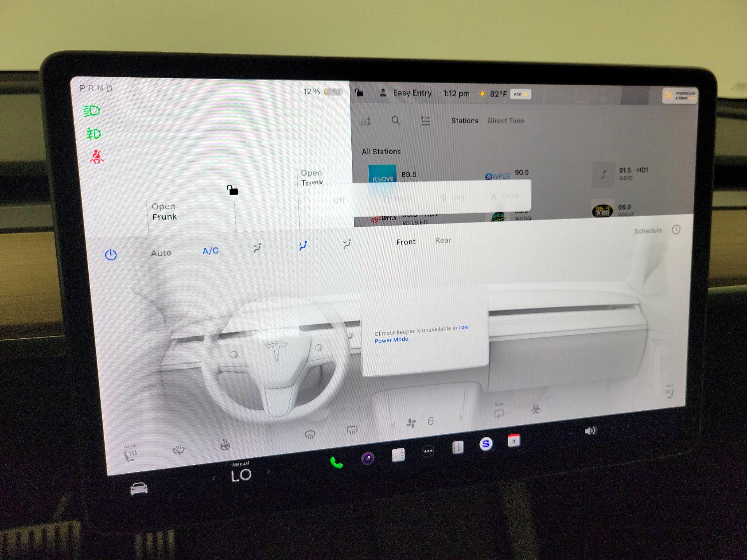Play WPER 90.5 station
The width and height of the screenshot is (747, 560).
pyautogui.click(x=507, y=175)
